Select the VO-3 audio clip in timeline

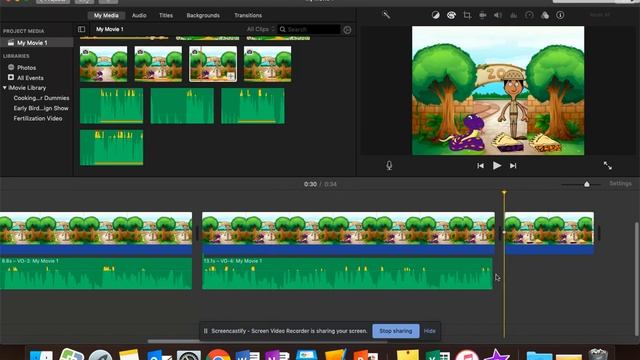(x=96, y=273)
